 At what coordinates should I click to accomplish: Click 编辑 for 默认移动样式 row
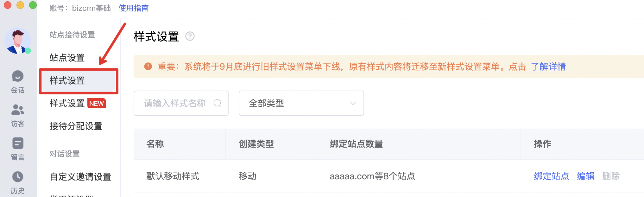coord(585,176)
